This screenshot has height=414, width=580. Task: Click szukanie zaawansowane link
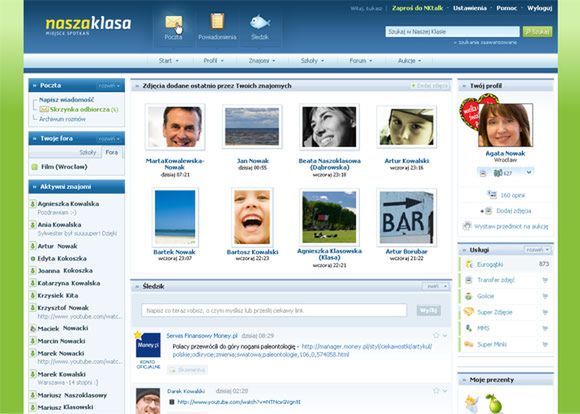pyautogui.click(x=487, y=43)
